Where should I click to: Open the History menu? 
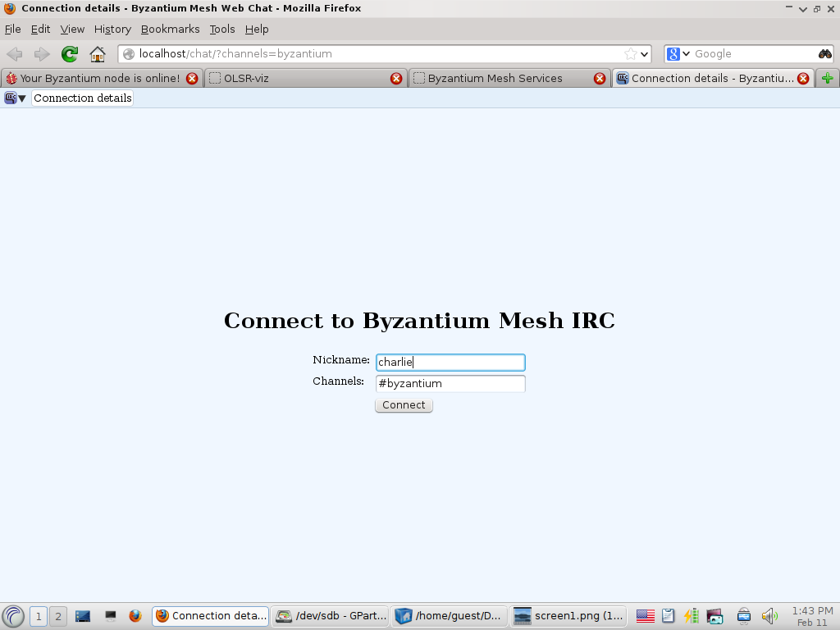112,29
